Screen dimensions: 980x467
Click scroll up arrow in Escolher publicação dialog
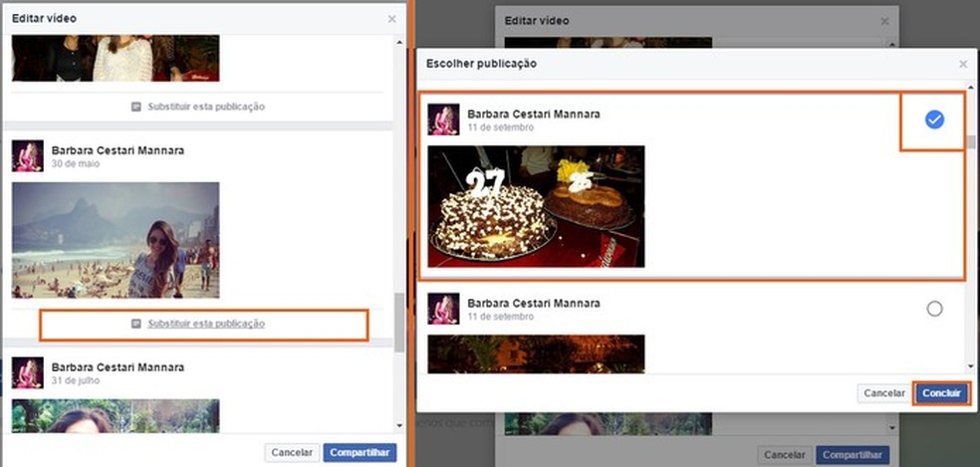pyautogui.click(x=971, y=88)
